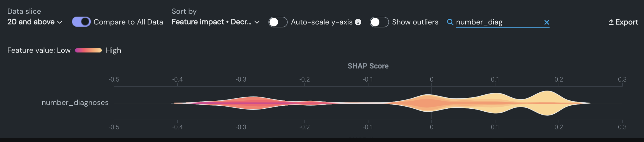Open the Data slice dropdown value

[31, 22]
